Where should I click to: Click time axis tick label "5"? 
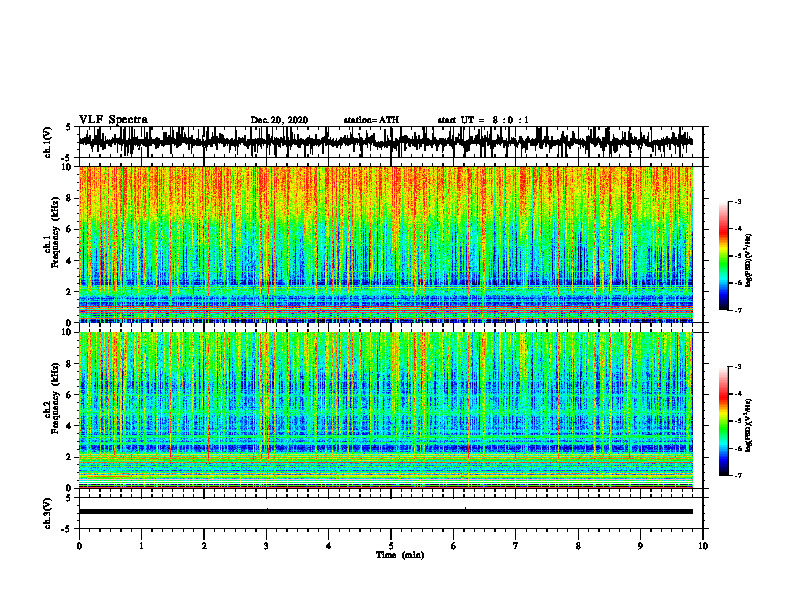(x=391, y=546)
